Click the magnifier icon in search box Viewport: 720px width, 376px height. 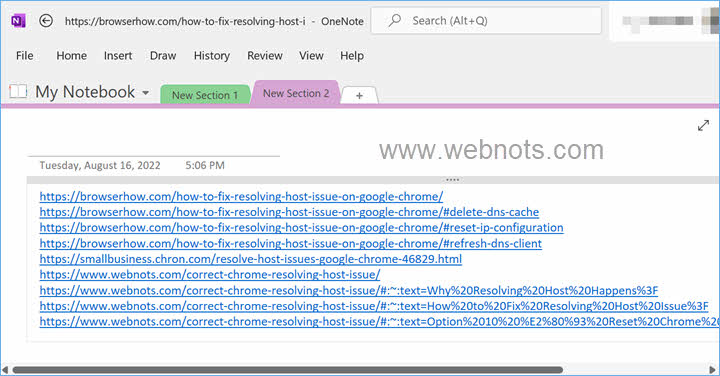click(394, 20)
